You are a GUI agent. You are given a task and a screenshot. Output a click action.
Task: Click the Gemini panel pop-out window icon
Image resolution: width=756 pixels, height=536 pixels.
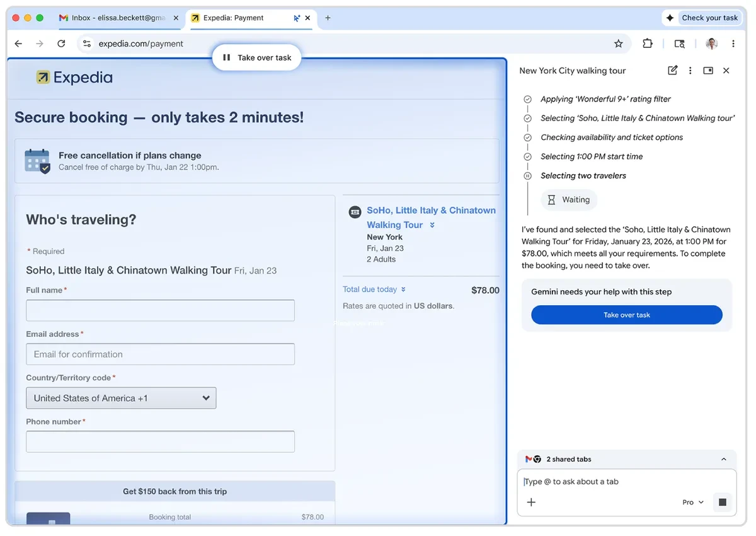pos(708,71)
